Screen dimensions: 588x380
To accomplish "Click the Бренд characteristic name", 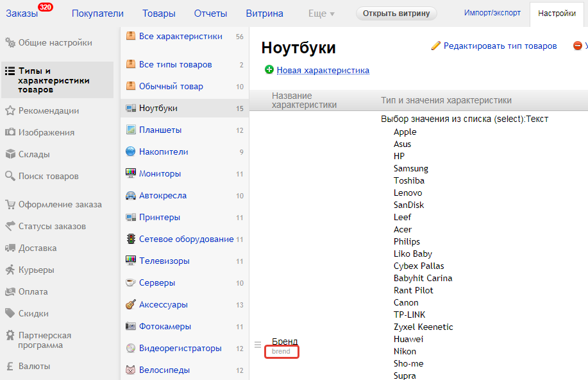I will [285, 341].
